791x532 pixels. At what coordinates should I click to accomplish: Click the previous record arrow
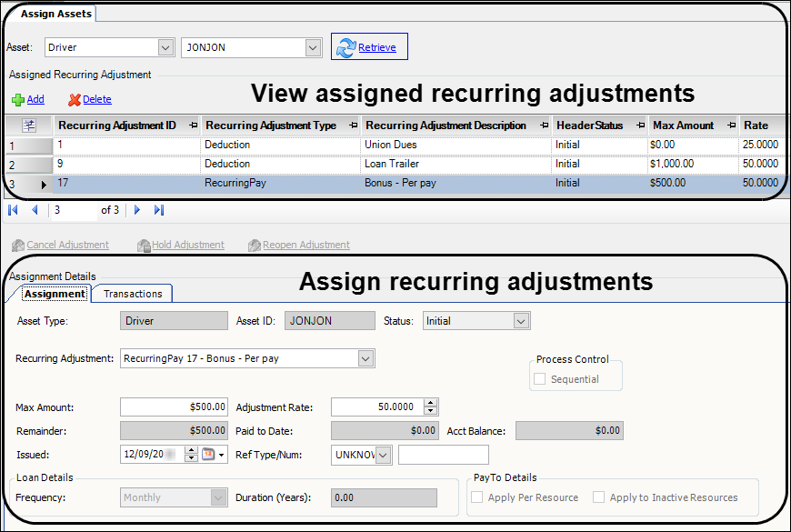pos(35,210)
